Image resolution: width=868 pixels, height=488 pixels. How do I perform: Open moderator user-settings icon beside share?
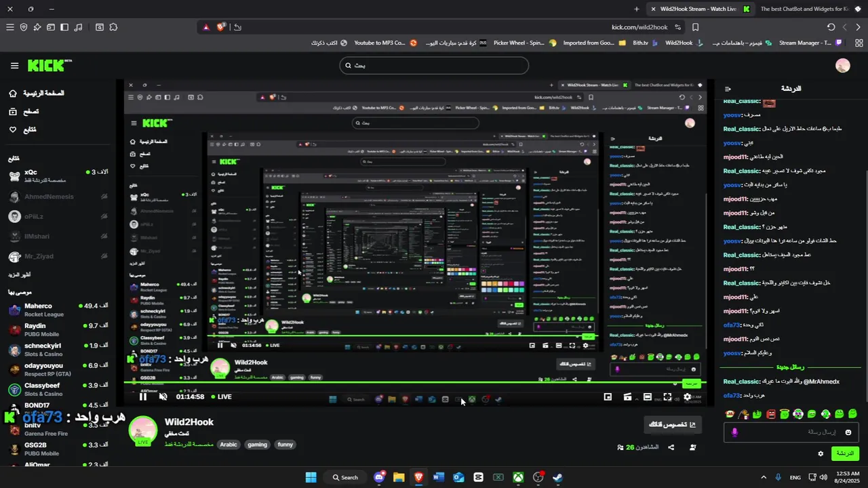click(x=692, y=447)
